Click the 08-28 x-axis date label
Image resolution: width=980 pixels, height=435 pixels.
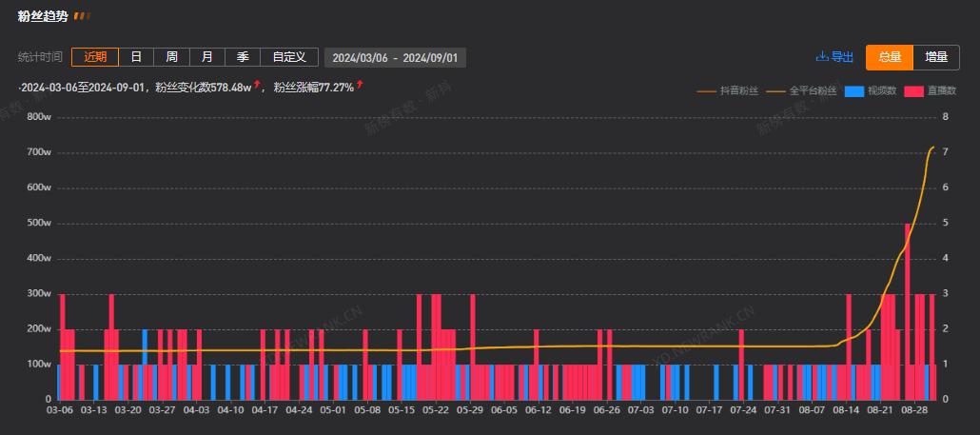[x=914, y=410]
